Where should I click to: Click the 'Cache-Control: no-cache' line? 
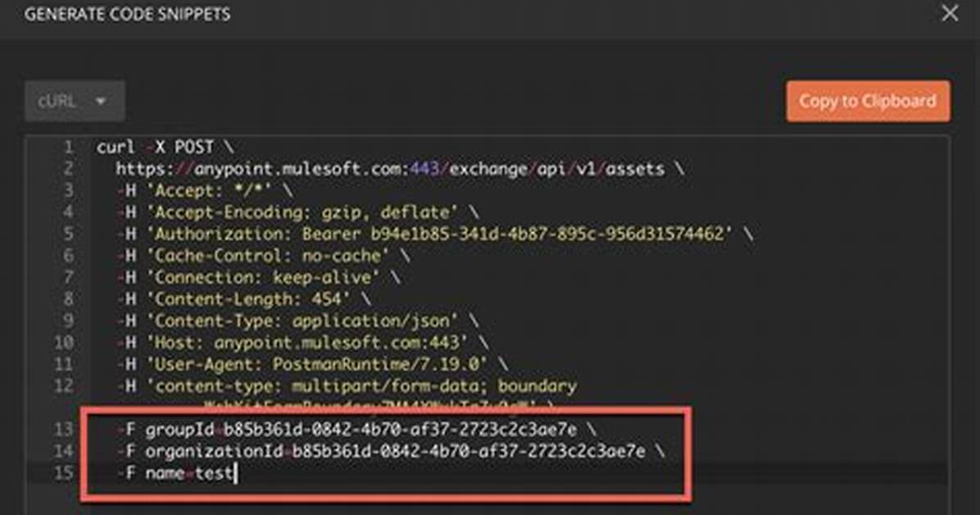click(x=263, y=256)
